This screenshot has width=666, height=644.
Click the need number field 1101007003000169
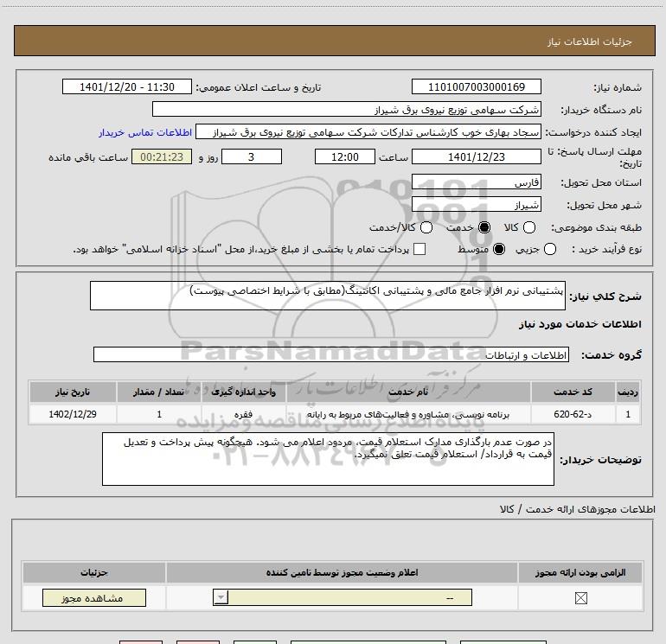(476, 86)
